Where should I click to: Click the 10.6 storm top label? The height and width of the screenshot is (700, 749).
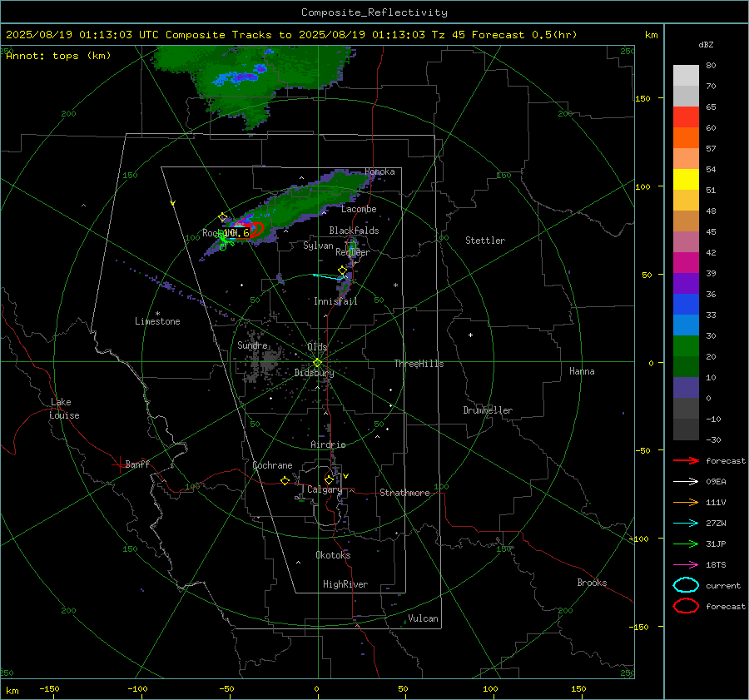pyautogui.click(x=236, y=233)
